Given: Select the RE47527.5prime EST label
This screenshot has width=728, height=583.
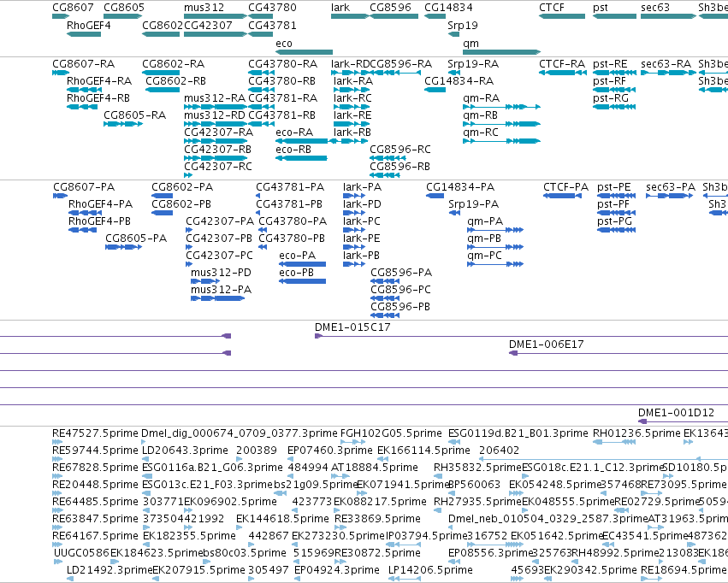Looking at the screenshot, I should pyautogui.click(x=95, y=433).
